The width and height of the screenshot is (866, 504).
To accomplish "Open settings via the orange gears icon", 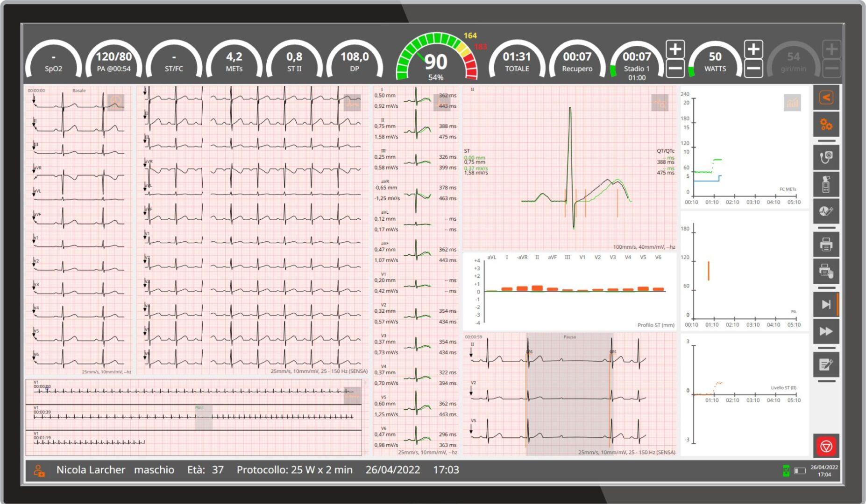I will (826, 125).
